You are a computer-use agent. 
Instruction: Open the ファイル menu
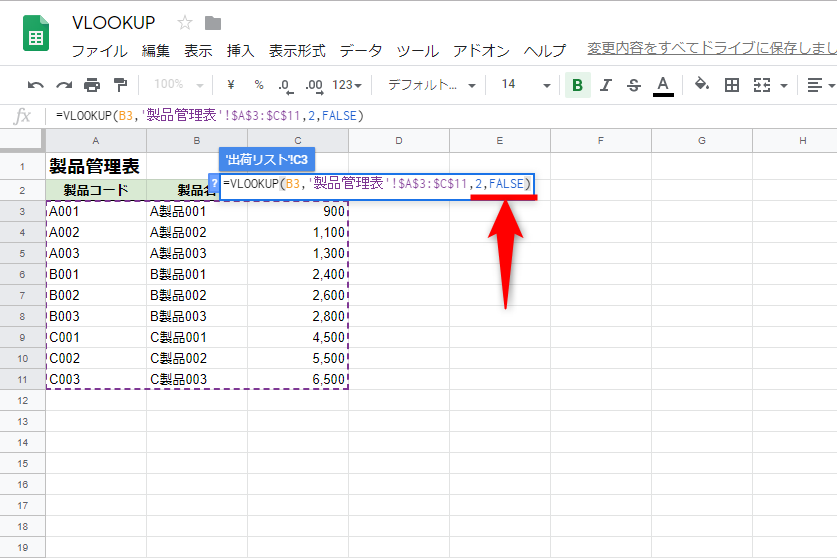click(99, 51)
